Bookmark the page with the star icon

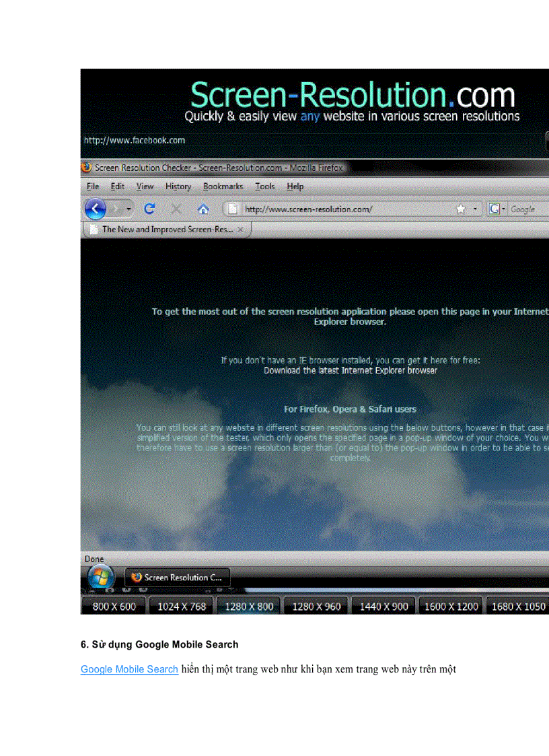tap(460, 209)
